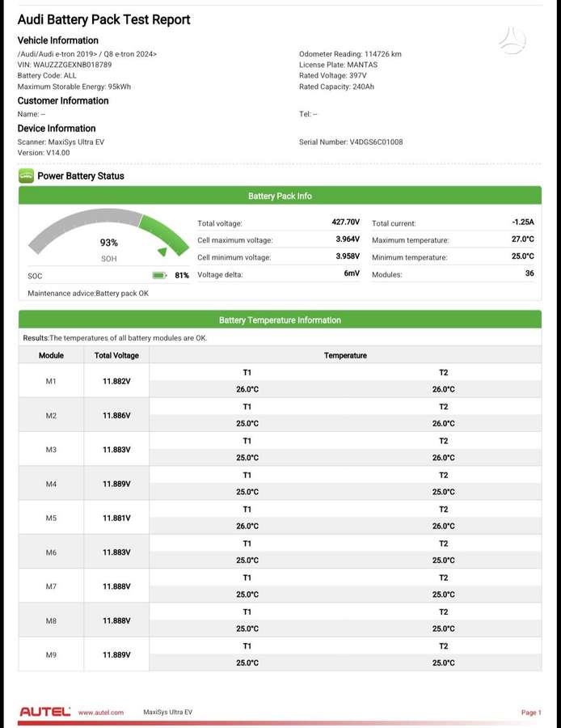Click M2 voltage 11.886V
The height and width of the screenshot is (728, 561).
116,416
